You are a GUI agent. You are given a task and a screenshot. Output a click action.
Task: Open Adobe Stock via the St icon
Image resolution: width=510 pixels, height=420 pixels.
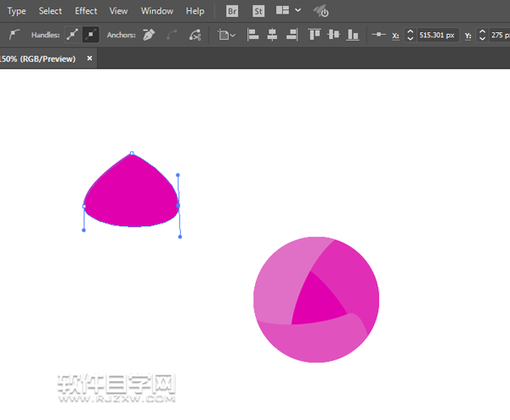259,11
